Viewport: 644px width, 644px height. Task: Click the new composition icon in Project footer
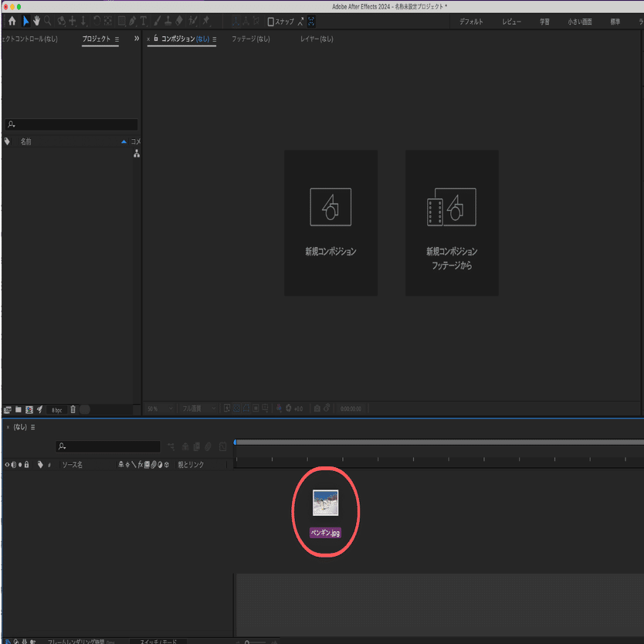click(x=29, y=409)
